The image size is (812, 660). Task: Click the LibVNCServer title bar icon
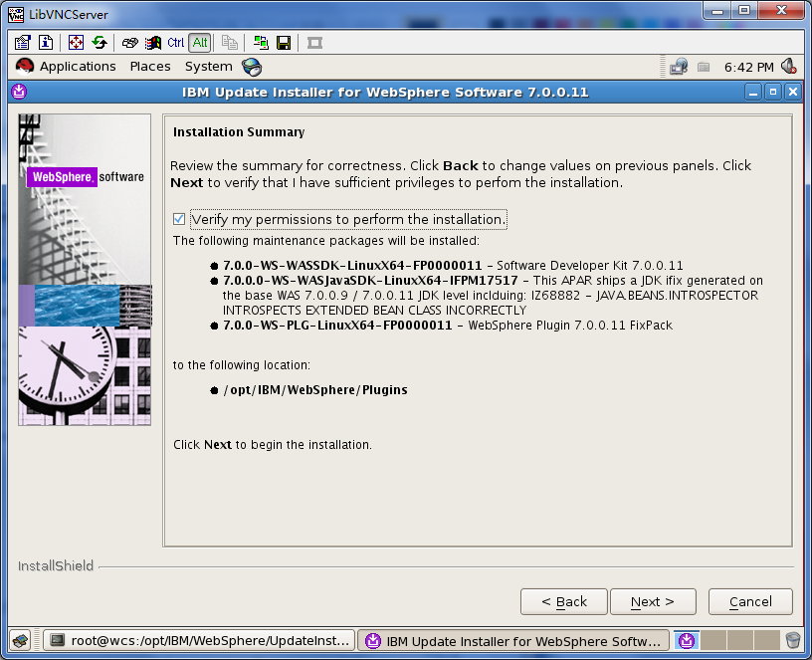coord(16,14)
